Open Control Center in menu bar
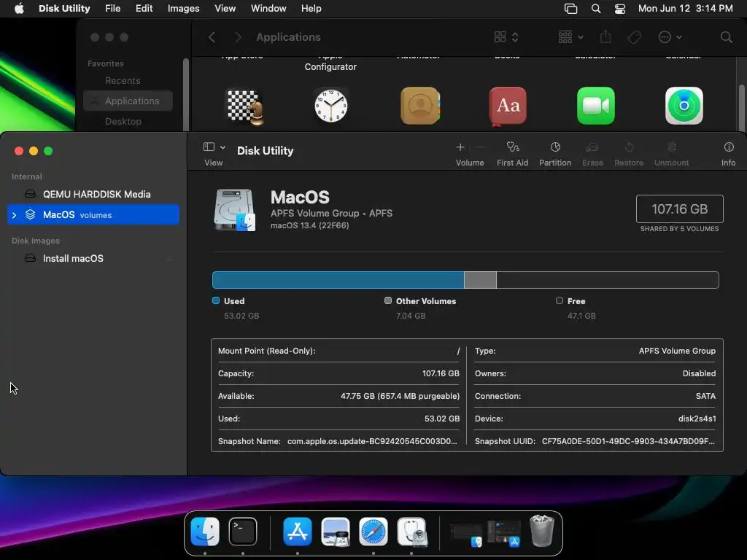Screen dimensions: 747x560 (x=620, y=9)
